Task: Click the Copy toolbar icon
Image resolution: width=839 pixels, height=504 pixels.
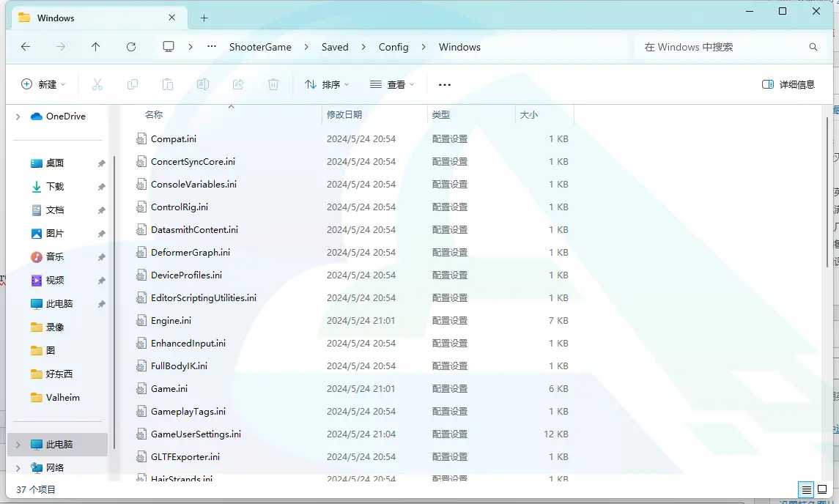Action: pyautogui.click(x=133, y=84)
